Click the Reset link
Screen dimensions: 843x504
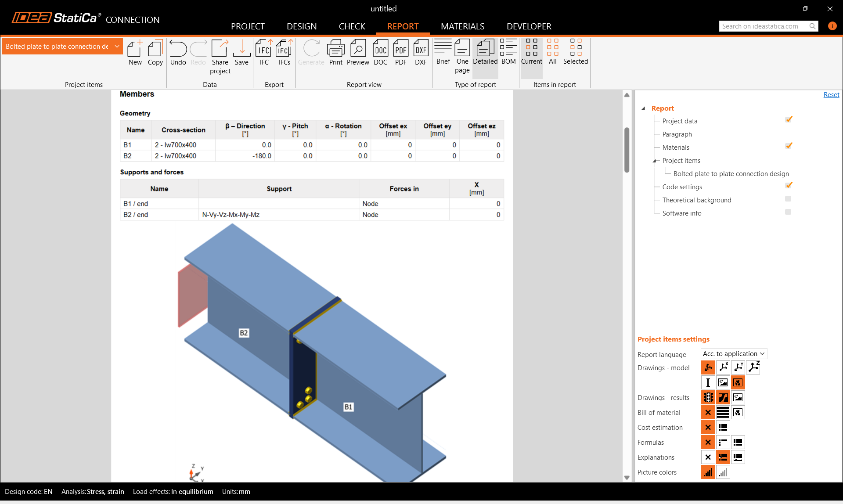pos(831,95)
